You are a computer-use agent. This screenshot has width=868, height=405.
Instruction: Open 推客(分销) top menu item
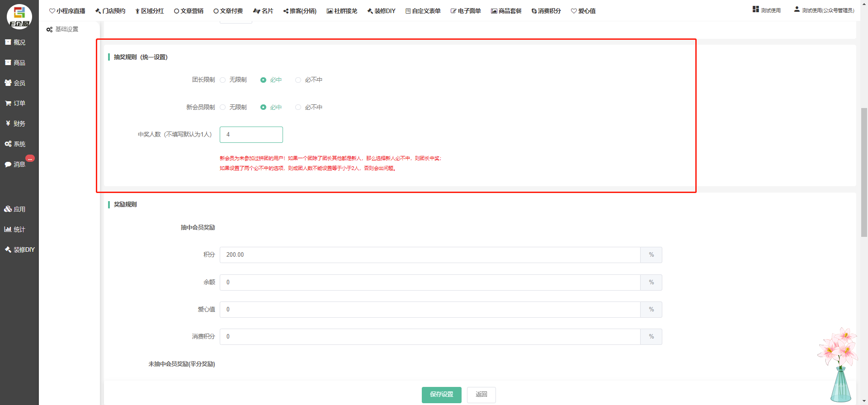(300, 11)
